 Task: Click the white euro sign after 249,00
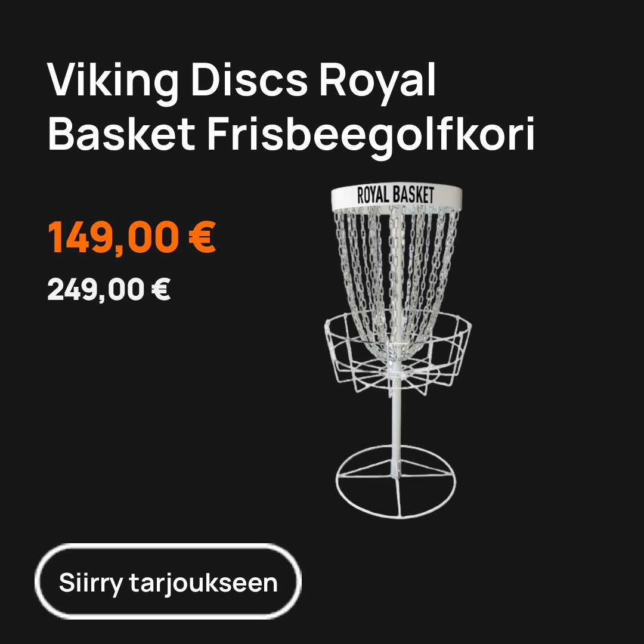tap(161, 289)
